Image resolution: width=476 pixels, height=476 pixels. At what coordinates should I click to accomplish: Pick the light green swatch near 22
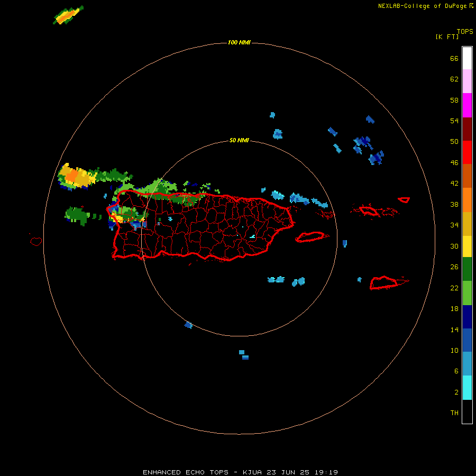[x=467, y=293]
